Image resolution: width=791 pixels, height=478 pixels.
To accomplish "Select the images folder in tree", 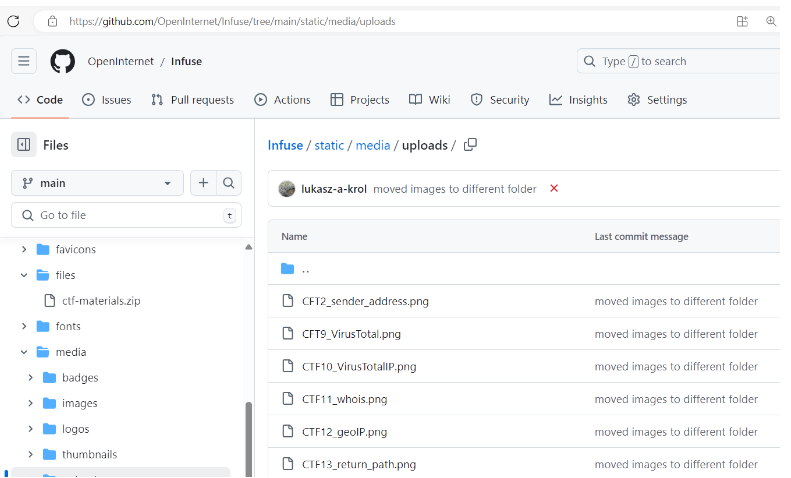I will coord(80,403).
